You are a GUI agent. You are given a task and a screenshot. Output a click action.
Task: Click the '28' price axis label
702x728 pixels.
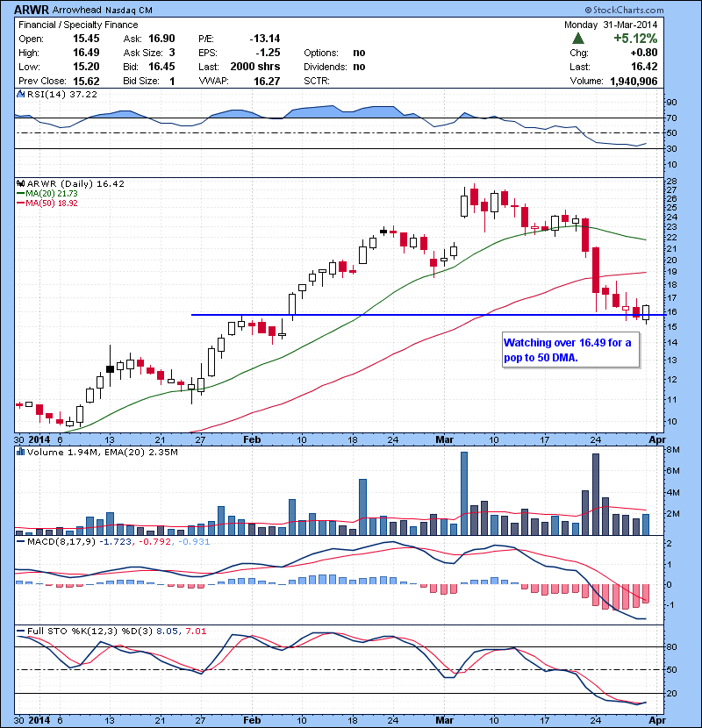(x=672, y=182)
